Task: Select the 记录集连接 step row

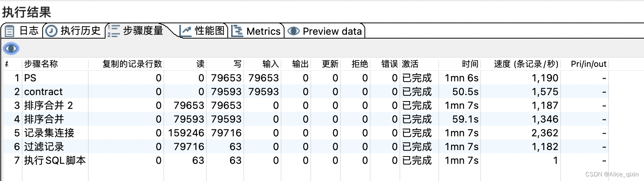Action: pyautogui.click(x=306, y=133)
